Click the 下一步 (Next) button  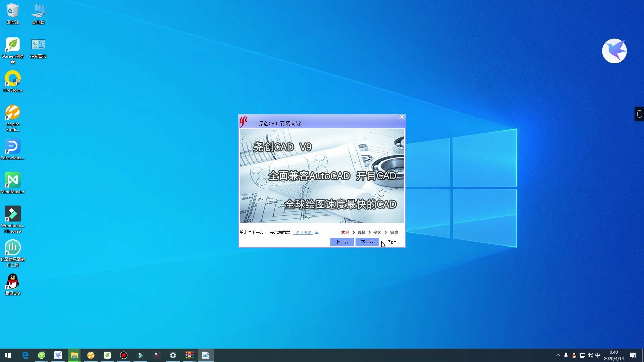pyautogui.click(x=367, y=242)
